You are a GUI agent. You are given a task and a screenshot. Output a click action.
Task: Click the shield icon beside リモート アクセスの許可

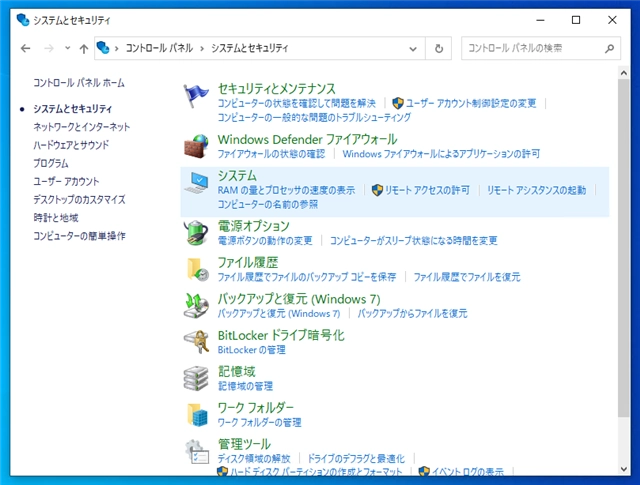click(x=377, y=190)
